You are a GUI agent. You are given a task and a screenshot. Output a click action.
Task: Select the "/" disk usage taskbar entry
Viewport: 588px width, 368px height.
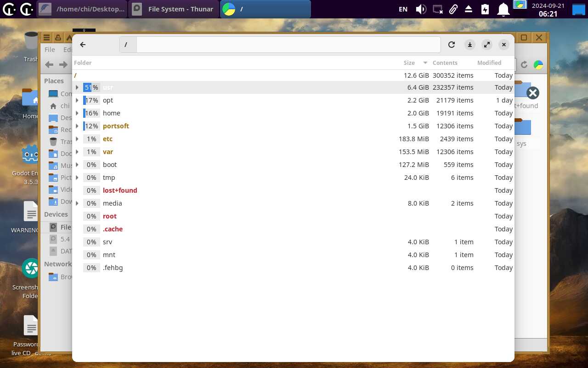266,9
